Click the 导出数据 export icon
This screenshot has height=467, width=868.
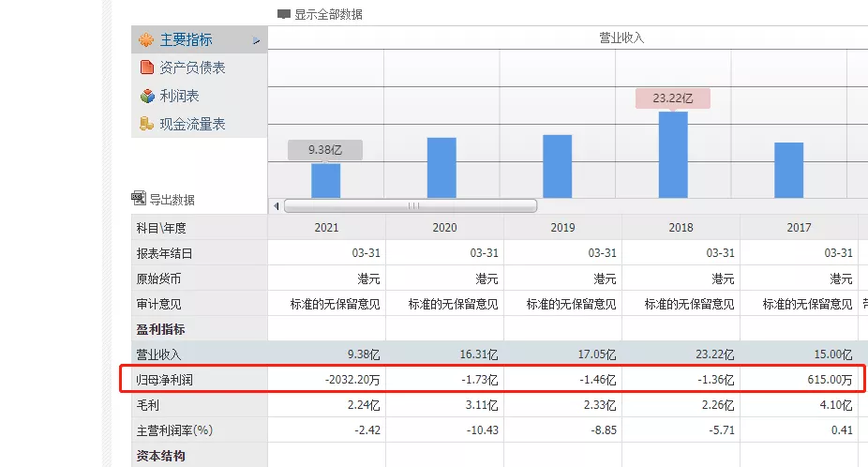coord(139,198)
